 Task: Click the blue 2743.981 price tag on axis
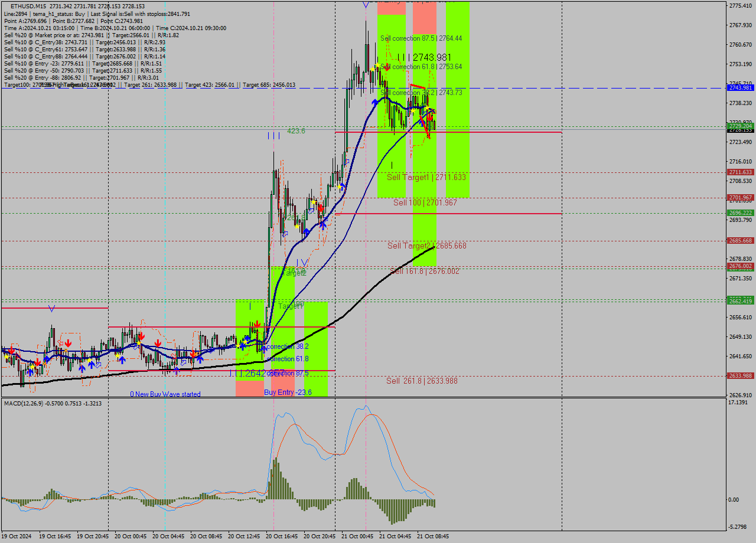pos(741,87)
